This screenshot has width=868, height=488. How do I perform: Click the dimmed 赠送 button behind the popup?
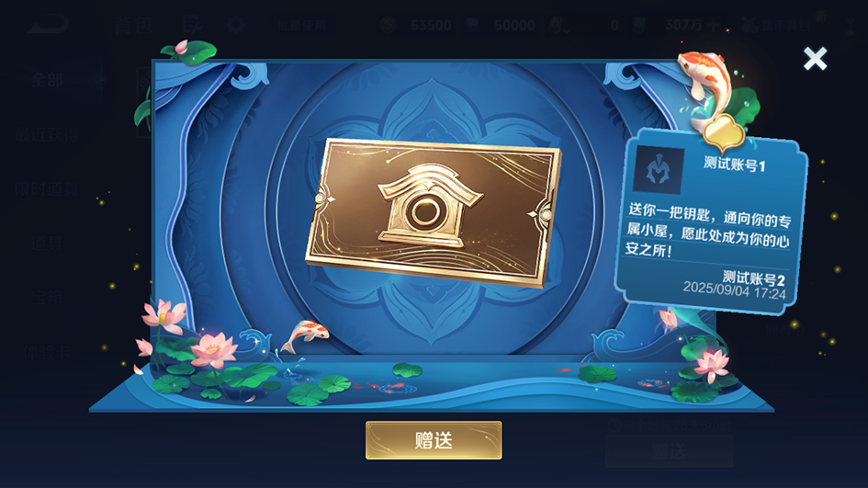(669, 451)
